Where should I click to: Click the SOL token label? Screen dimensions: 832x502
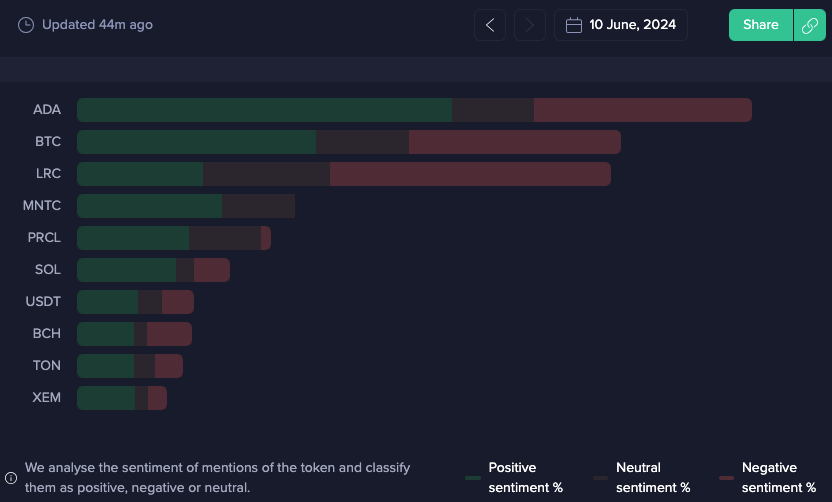[x=48, y=270]
